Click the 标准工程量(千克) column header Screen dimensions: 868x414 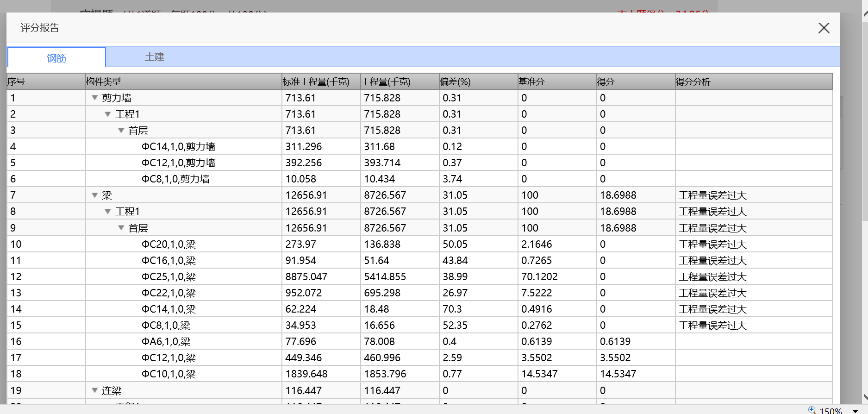click(321, 82)
